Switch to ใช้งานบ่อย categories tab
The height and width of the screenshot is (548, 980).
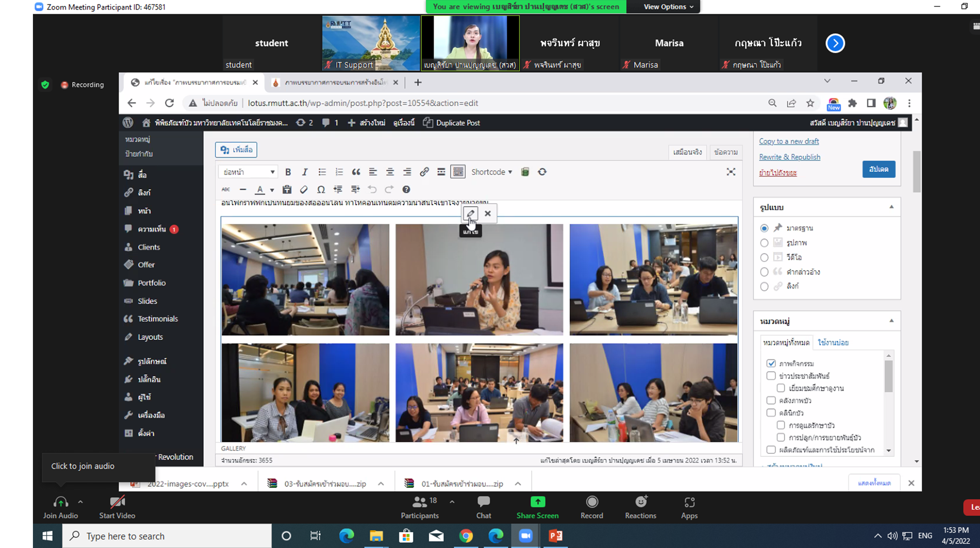tap(833, 343)
